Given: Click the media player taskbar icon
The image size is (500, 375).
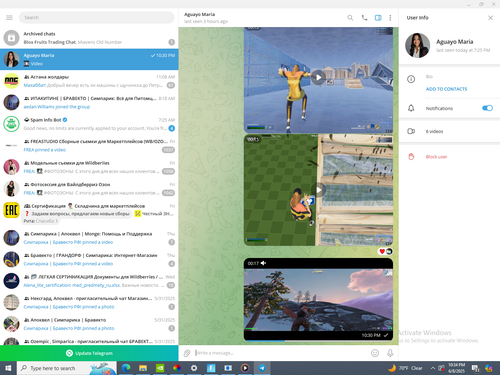Looking at the screenshot, I should point(245,368).
